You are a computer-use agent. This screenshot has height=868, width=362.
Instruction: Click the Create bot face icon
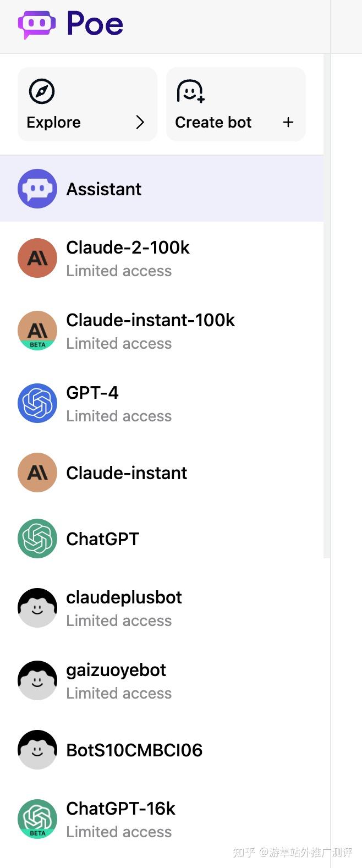click(x=190, y=91)
